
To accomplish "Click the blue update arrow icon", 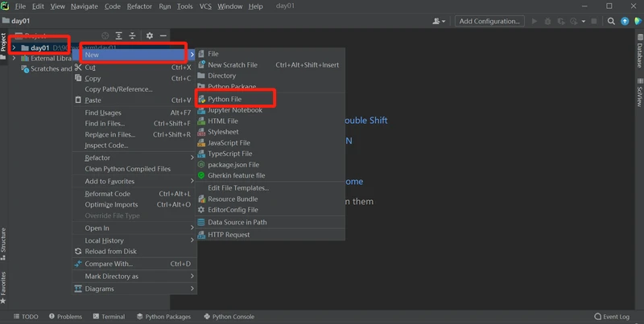I will click(x=624, y=21).
